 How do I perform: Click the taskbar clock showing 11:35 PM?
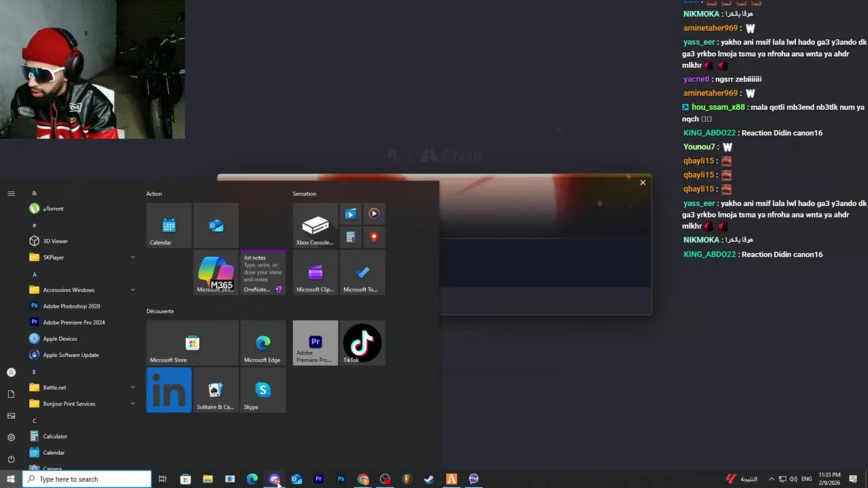coord(829,479)
